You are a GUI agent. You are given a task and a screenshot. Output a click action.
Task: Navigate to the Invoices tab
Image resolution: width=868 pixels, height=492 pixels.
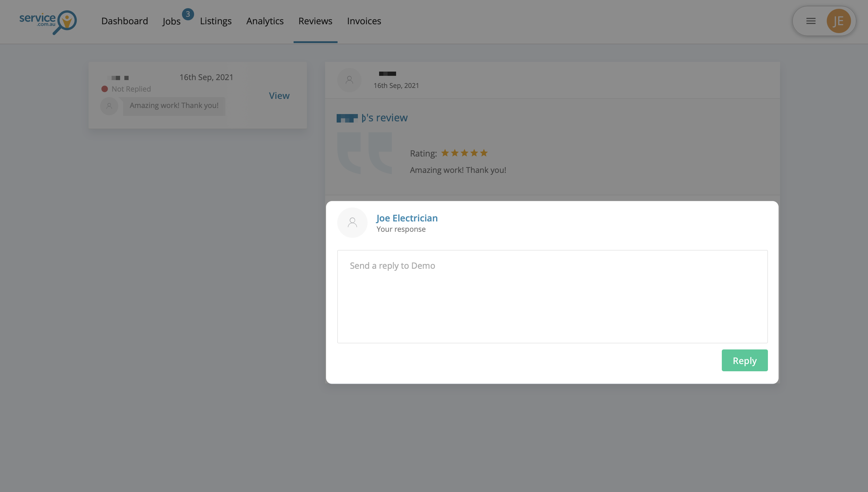click(364, 21)
